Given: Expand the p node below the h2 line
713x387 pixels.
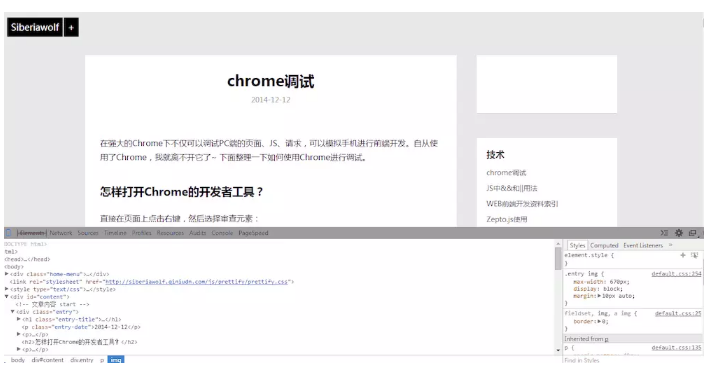Looking at the screenshot, I should point(19,349).
